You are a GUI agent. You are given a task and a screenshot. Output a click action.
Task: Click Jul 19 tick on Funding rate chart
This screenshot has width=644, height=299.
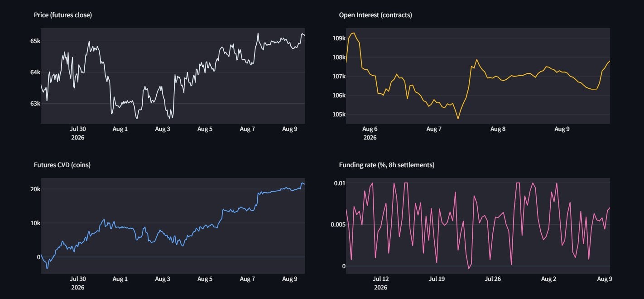pos(437,279)
